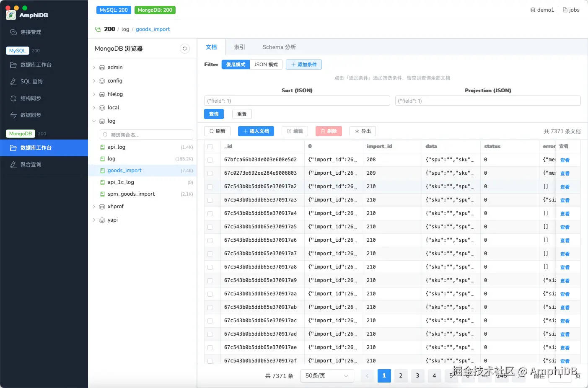Click the api_1c_log collection icon
The image size is (588, 388).
[x=103, y=182]
